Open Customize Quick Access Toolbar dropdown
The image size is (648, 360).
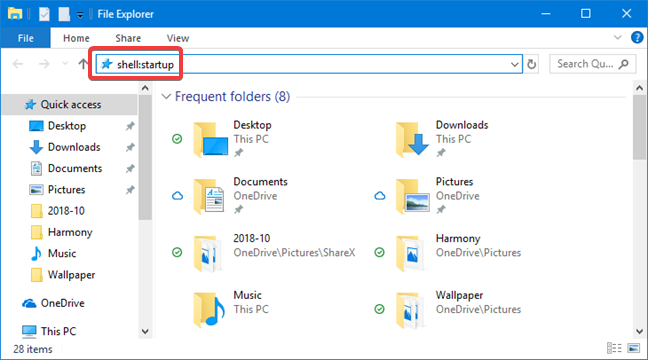click(x=80, y=15)
